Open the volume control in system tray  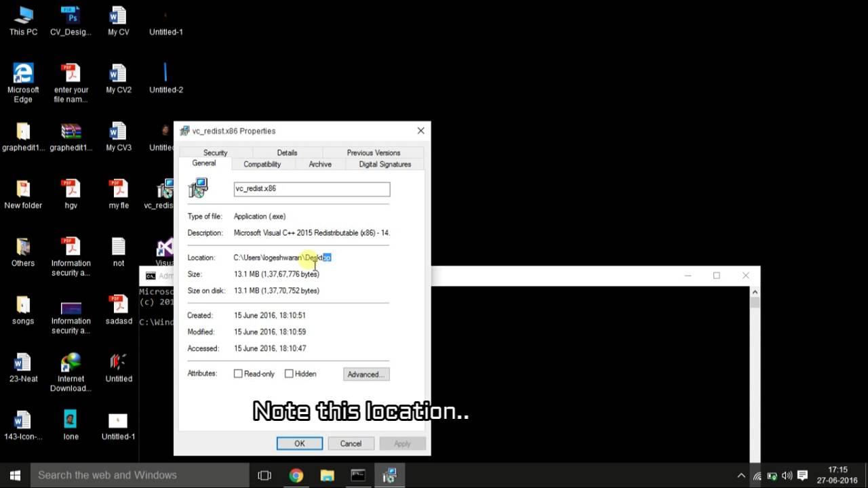(x=787, y=476)
